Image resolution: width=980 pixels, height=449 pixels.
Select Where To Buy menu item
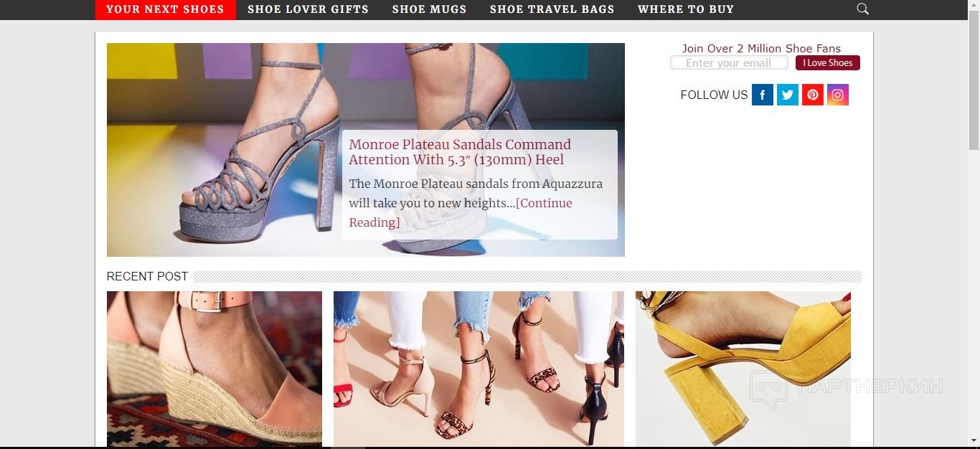(x=686, y=9)
